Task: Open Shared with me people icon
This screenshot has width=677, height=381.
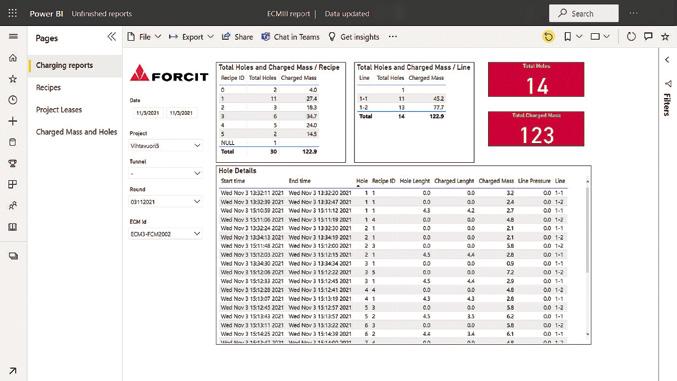Action: (x=13, y=206)
